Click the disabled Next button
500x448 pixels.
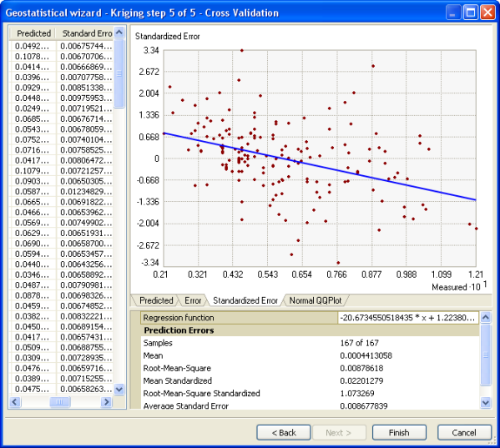tap(339, 432)
